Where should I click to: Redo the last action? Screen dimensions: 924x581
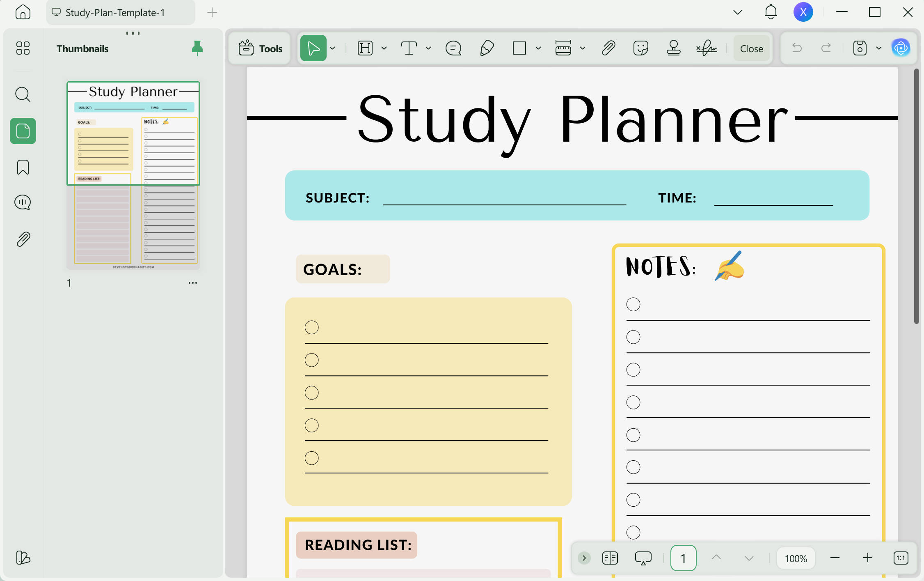click(x=826, y=48)
